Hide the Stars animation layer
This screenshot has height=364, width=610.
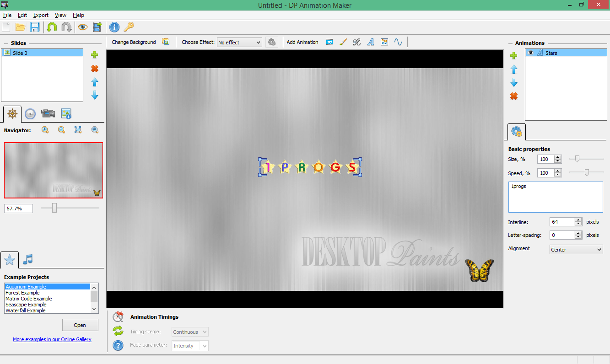[530, 52]
